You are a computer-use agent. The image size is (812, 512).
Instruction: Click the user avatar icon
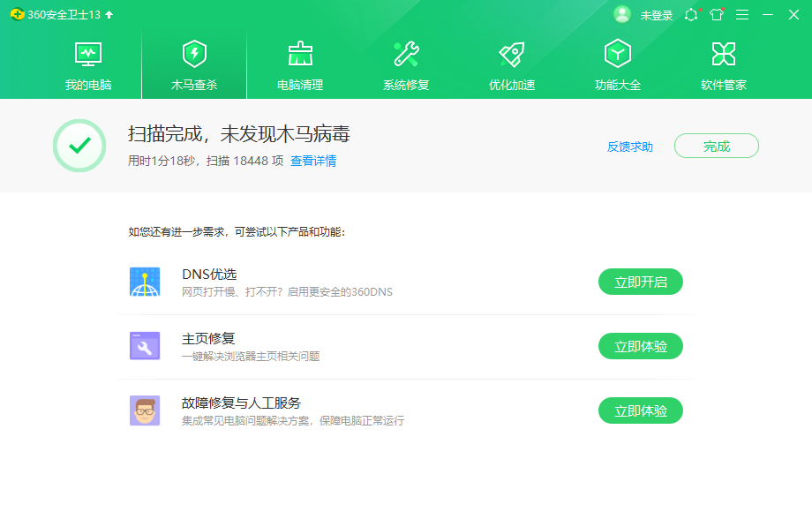tap(622, 14)
